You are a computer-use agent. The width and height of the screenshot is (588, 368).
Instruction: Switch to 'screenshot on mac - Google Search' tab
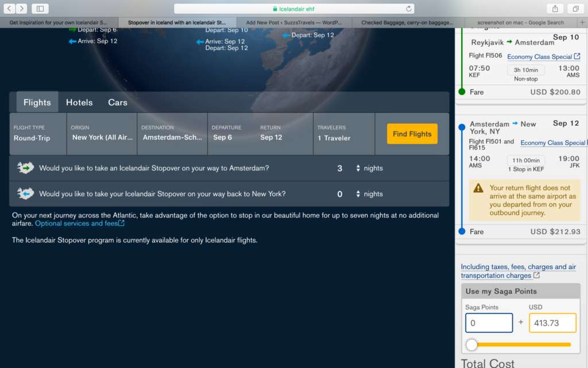[520, 22]
